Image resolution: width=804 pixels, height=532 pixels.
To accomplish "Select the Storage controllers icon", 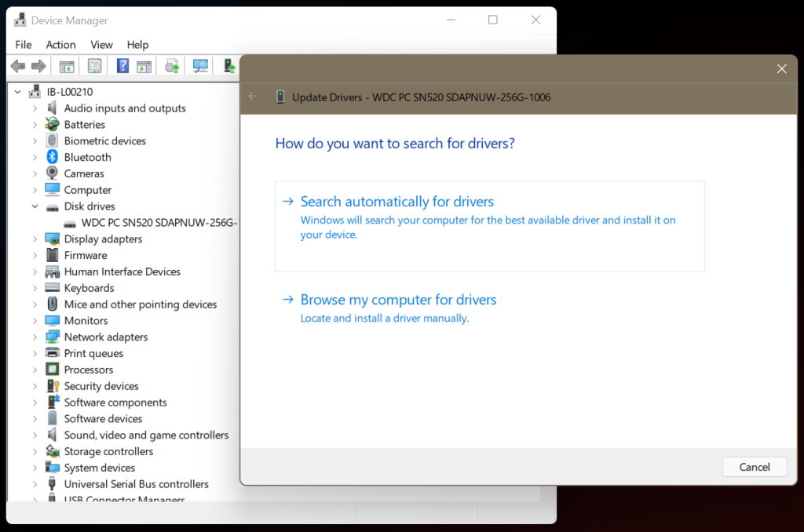I will (x=53, y=451).
